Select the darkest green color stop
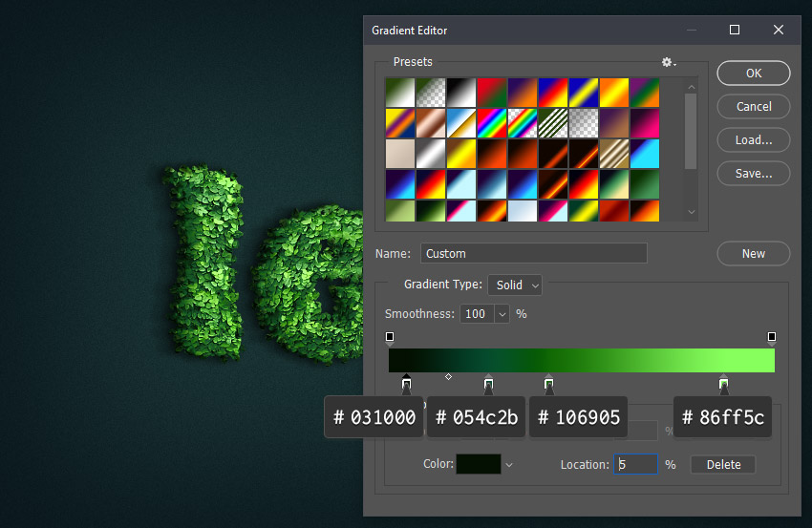The width and height of the screenshot is (812, 528). click(x=407, y=384)
